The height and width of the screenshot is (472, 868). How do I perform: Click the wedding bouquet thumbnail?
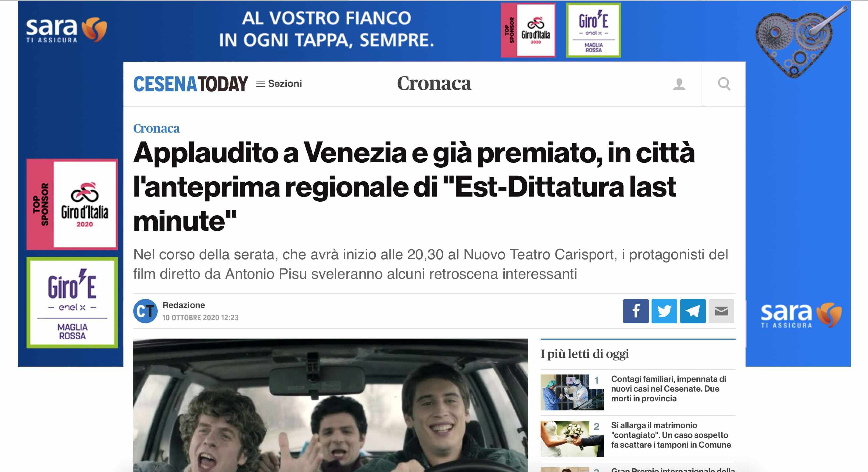(572, 438)
